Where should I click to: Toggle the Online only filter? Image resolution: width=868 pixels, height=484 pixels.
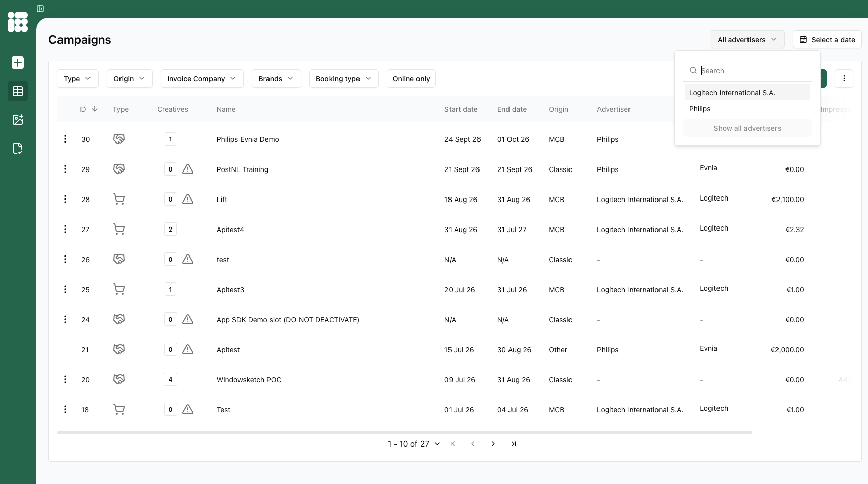[411, 78]
